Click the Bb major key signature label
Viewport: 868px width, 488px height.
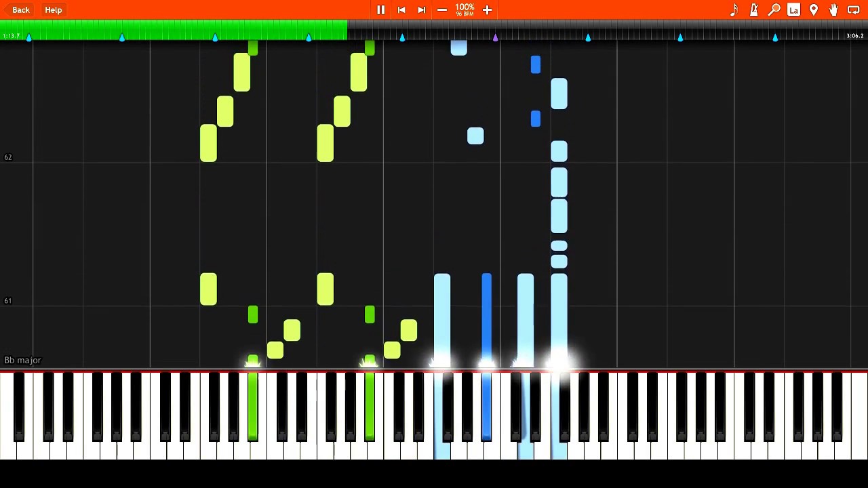[23, 360]
